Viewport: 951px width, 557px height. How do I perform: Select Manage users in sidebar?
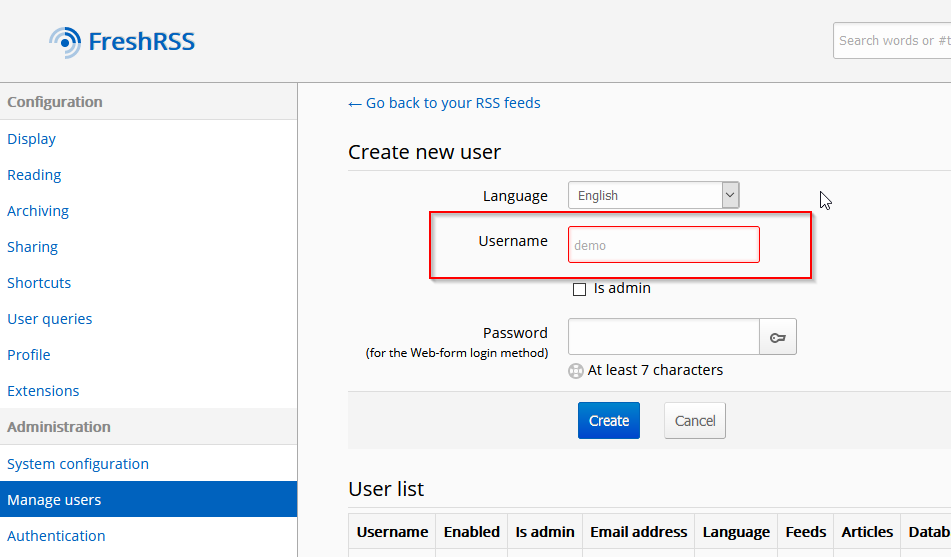click(x=149, y=499)
